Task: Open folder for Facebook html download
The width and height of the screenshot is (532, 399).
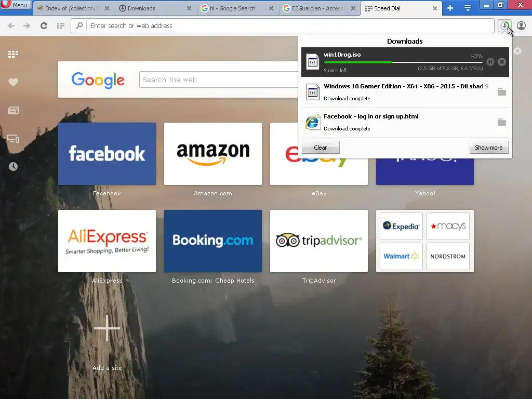Action: 501,122
